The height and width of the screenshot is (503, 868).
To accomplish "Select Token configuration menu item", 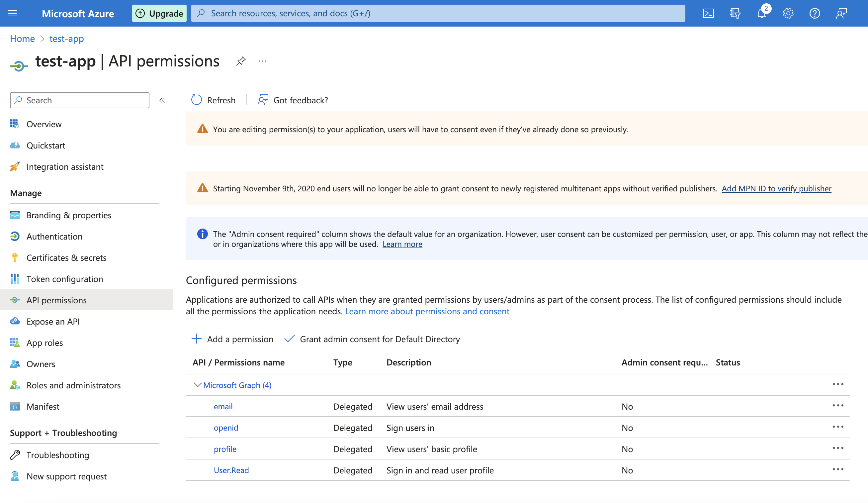I will click(x=64, y=279).
